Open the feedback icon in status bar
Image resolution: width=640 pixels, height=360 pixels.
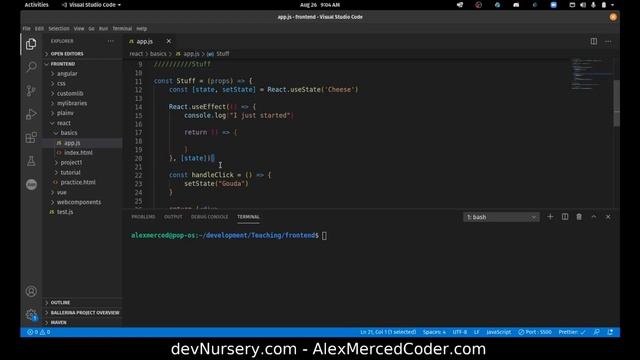point(597,332)
